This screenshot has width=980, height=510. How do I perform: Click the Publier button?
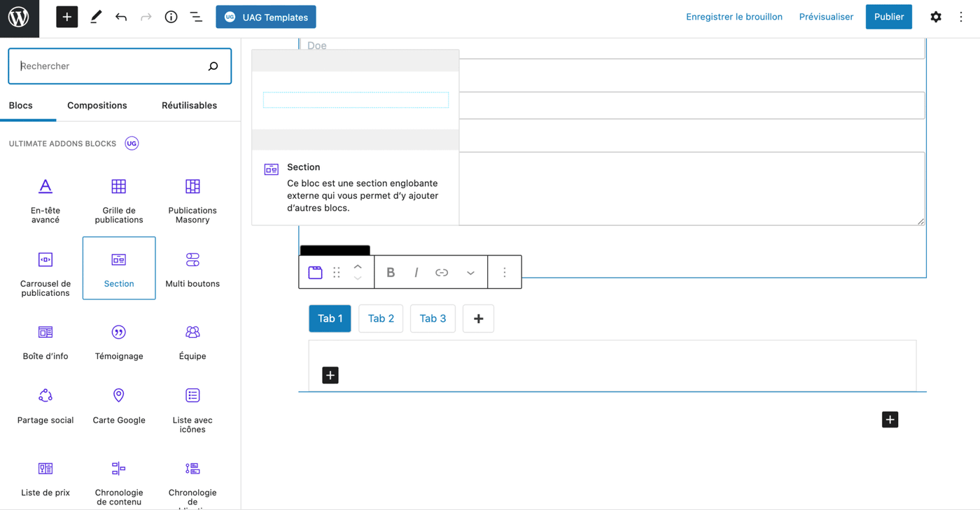[x=888, y=17]
